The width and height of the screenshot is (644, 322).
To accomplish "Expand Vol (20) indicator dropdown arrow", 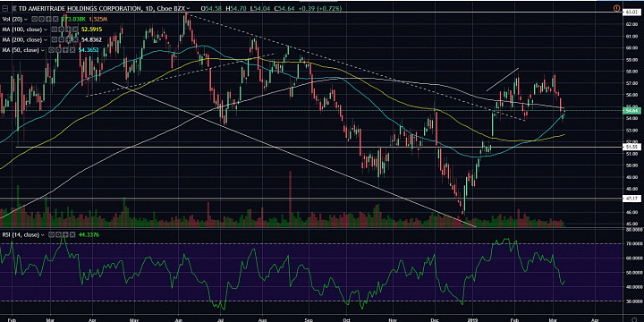I will tap(25, 20).
